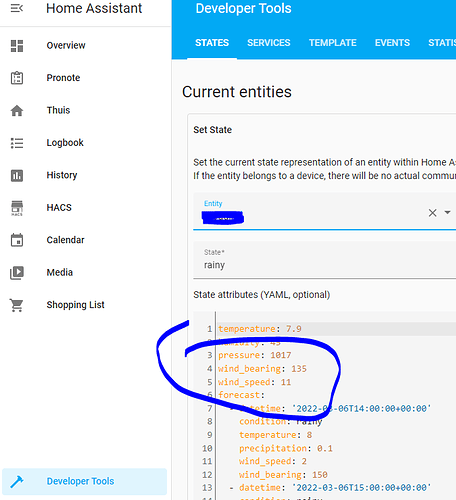The width and height of the screenshot is (456, 500).
Task: Click the wind_speed: 11 line
Action: pyautogui.click(x=255, y=382)
